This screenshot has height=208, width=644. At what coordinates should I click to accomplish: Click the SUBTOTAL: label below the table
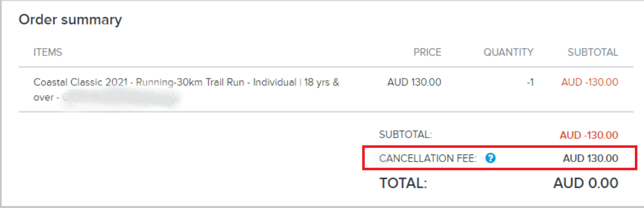pos(405,135)
